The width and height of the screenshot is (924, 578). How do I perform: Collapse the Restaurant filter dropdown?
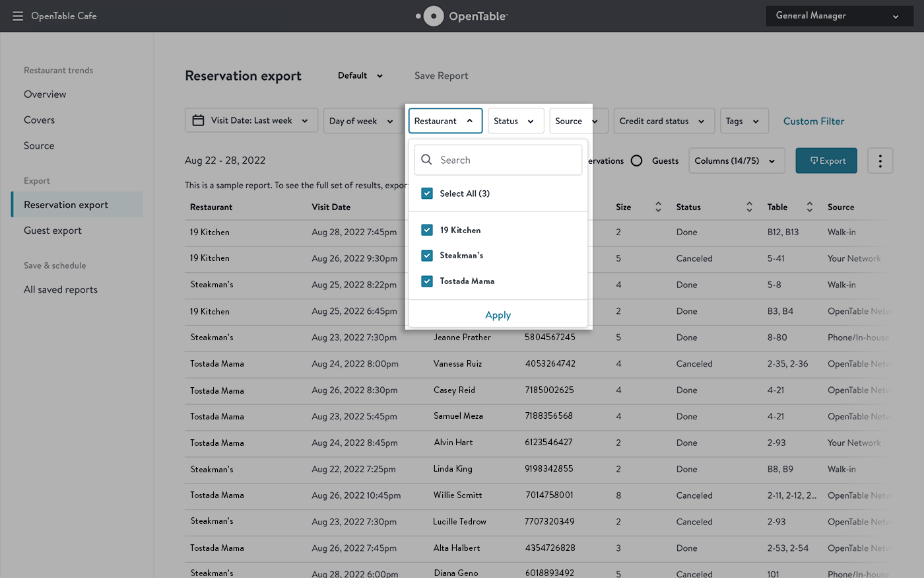coord(445,121)
